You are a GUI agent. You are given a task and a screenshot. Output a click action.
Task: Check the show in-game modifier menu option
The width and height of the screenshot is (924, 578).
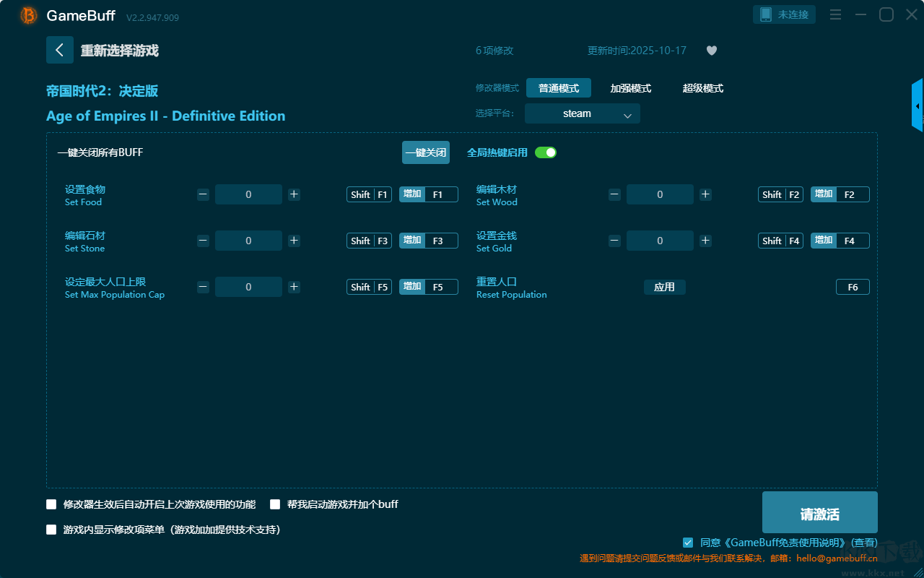pyautogui.click(x=51, y=530)
